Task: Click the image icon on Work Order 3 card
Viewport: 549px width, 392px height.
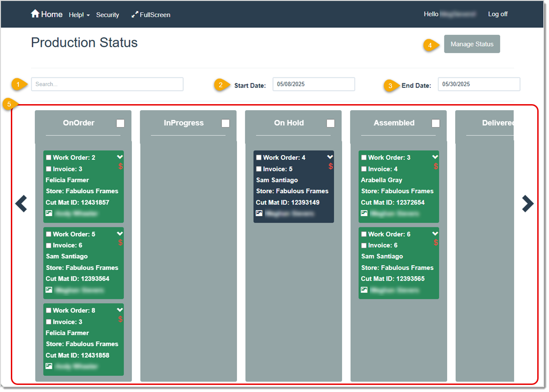Action: (x=364, y=213)
